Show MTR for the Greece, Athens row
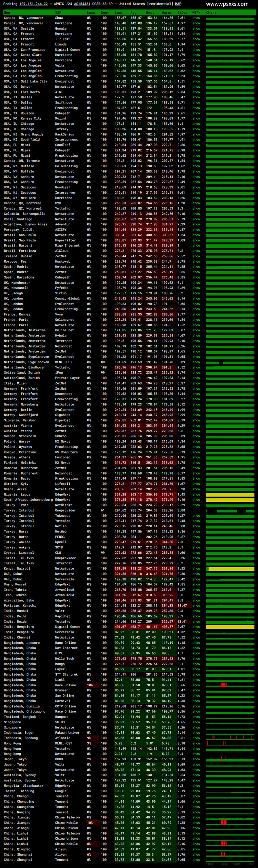Viewport: 258px width, 868px height. [196, 457]
